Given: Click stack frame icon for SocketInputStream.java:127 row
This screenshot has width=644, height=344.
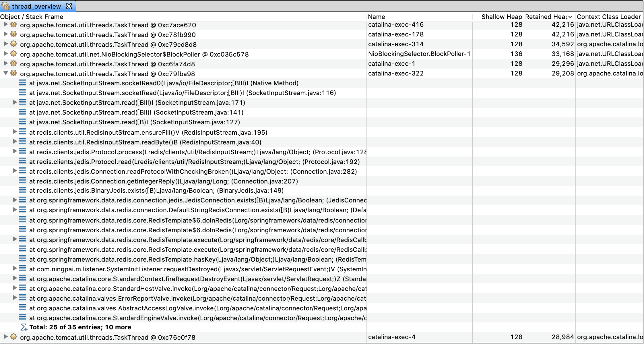Looking at the screenshot, I should 22,122.
